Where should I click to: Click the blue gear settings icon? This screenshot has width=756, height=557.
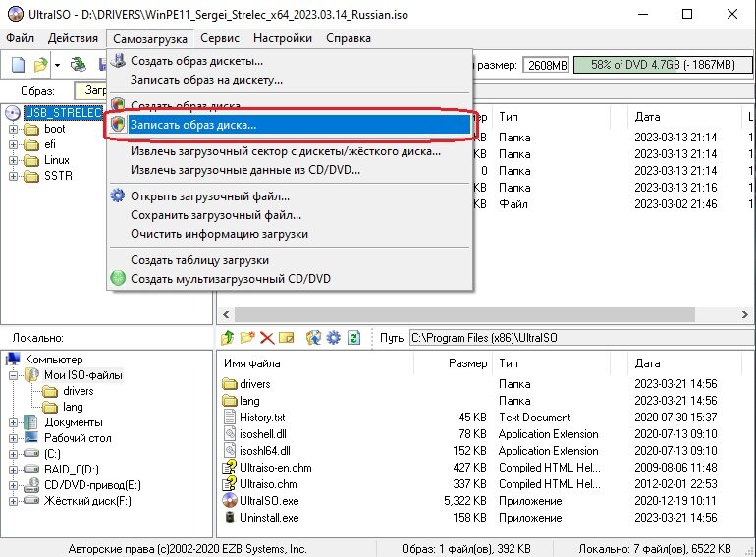[333, 338]
